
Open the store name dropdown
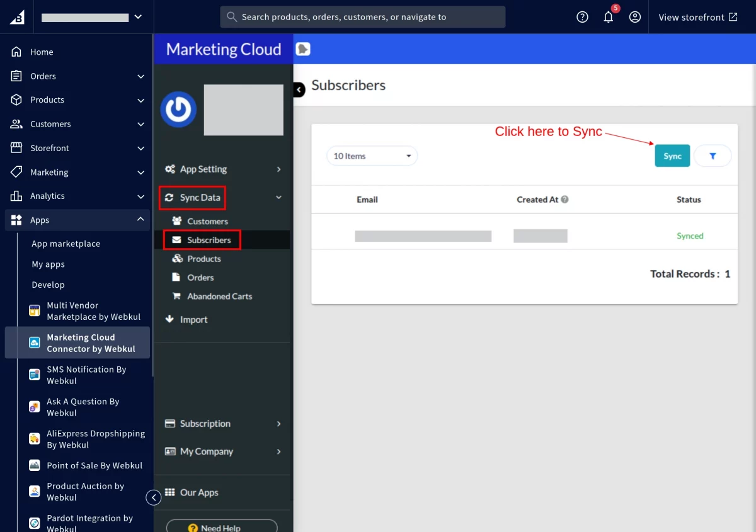pyautogui.click(x=92, y=17)
